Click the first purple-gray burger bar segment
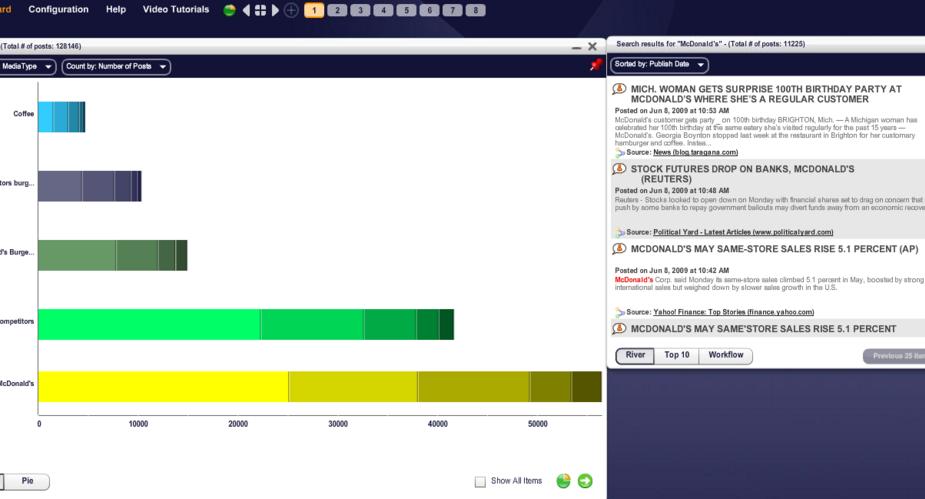925x499 pixels. coord(60,186)
